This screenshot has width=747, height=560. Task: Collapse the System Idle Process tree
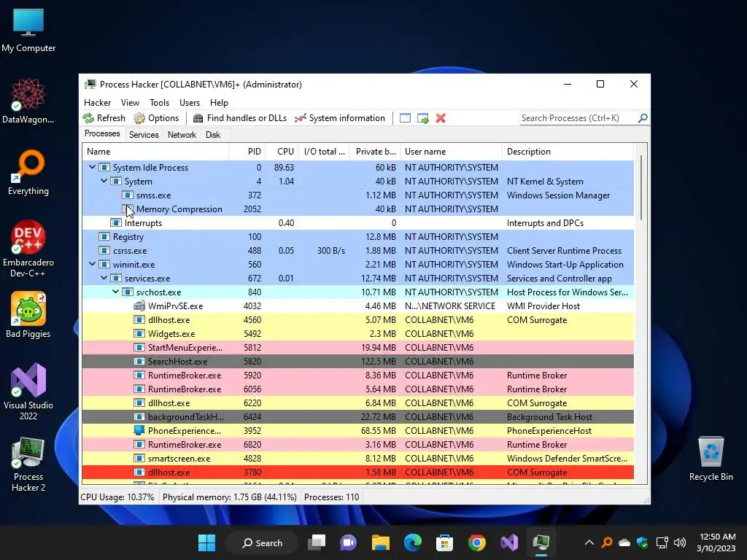(92, 167)
